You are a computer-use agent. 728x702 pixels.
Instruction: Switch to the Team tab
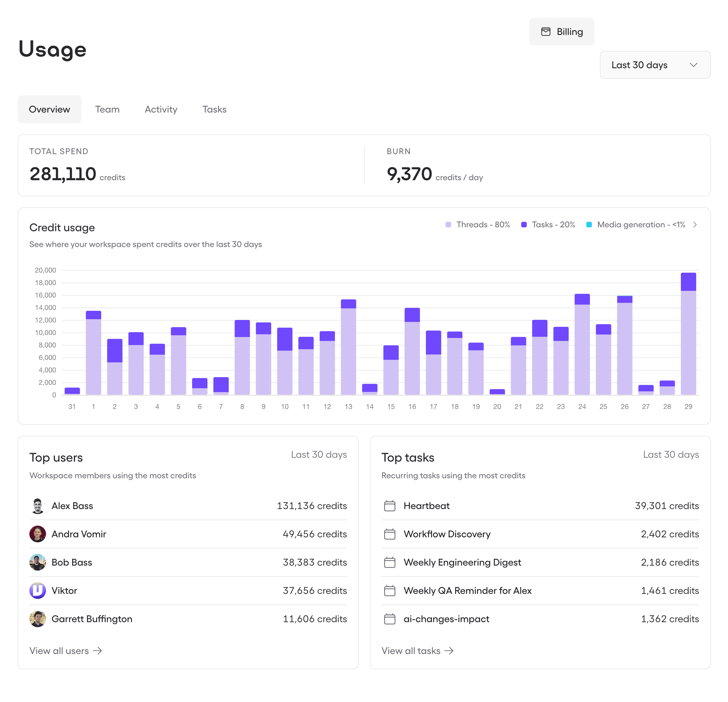pyautogui.click(x=107, y=109)
